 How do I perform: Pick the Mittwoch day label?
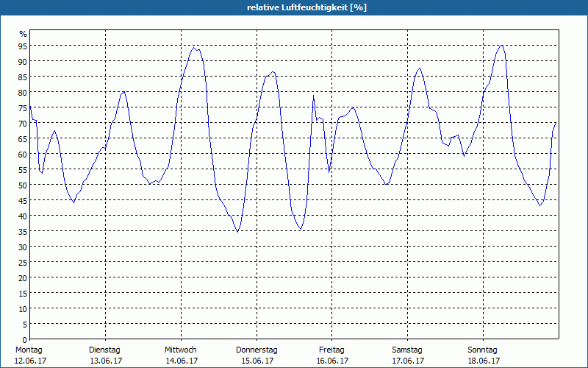(181, 350)
